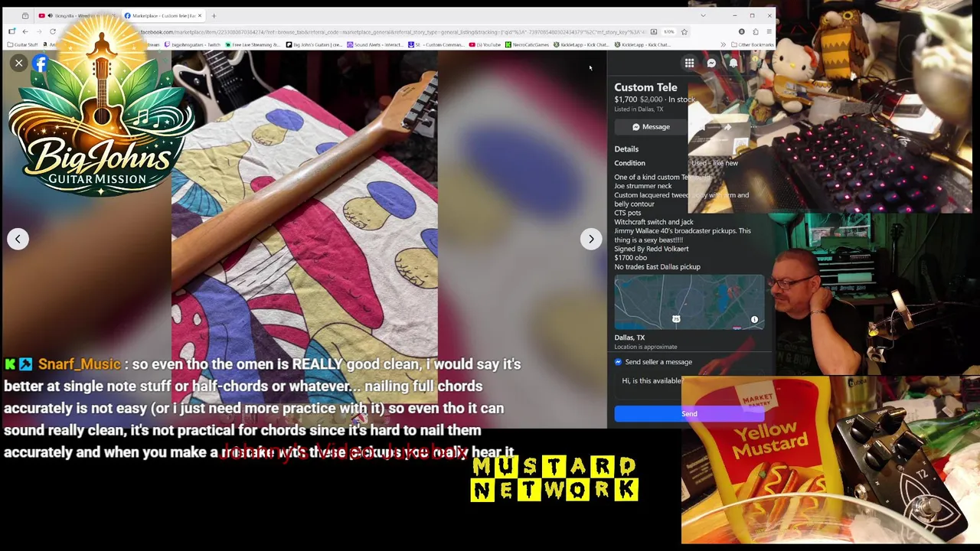Open the Guitar Stuff bookmarks folder
The height and width of the screenshot is (551, 980).
tap(22, 44)
